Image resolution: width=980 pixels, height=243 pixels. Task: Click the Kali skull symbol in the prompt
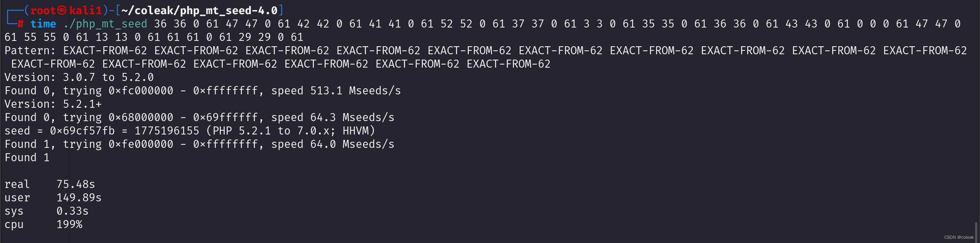tap(62, 10)
